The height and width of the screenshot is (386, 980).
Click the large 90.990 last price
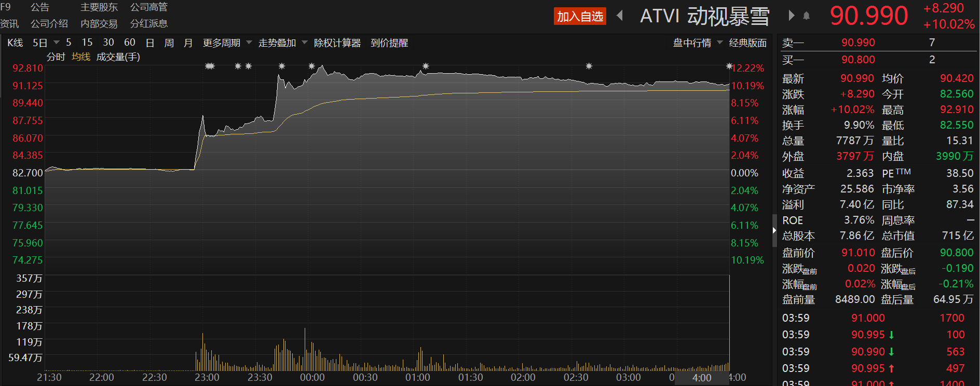click(869, 16)
